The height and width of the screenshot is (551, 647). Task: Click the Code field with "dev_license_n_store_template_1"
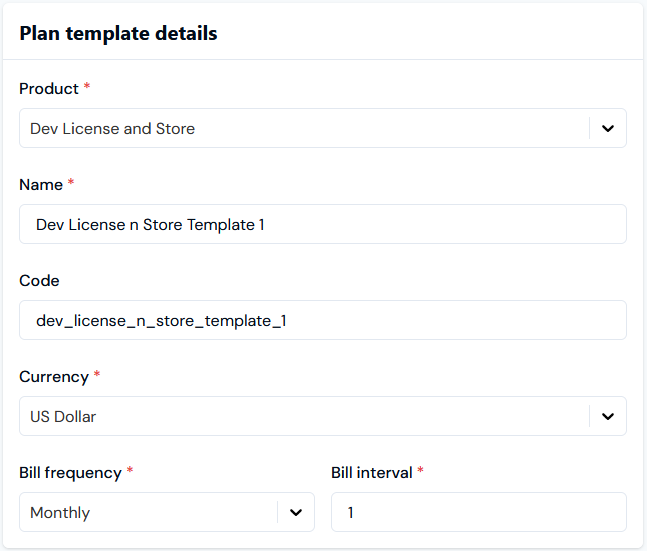(x=323, y=320)
